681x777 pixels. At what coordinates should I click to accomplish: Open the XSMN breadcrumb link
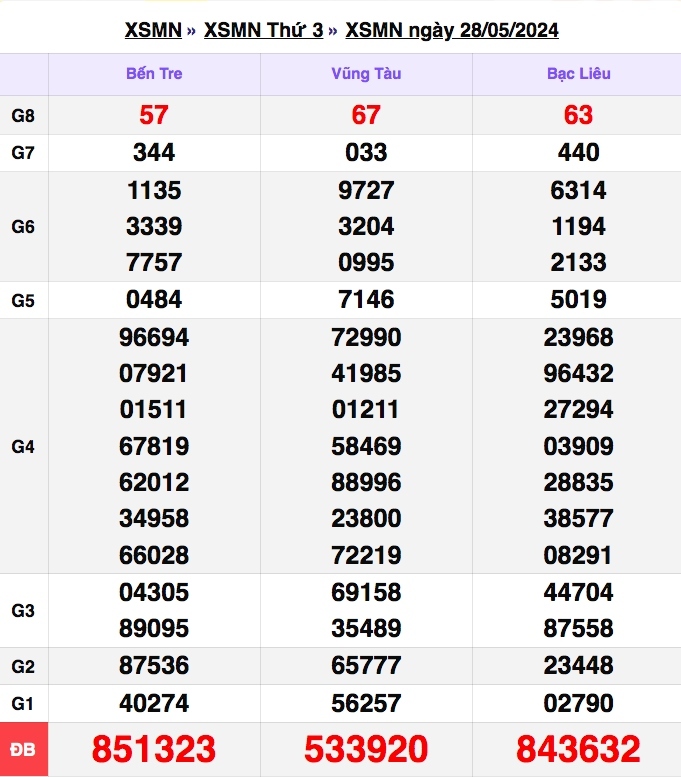(x=152, y=30)
